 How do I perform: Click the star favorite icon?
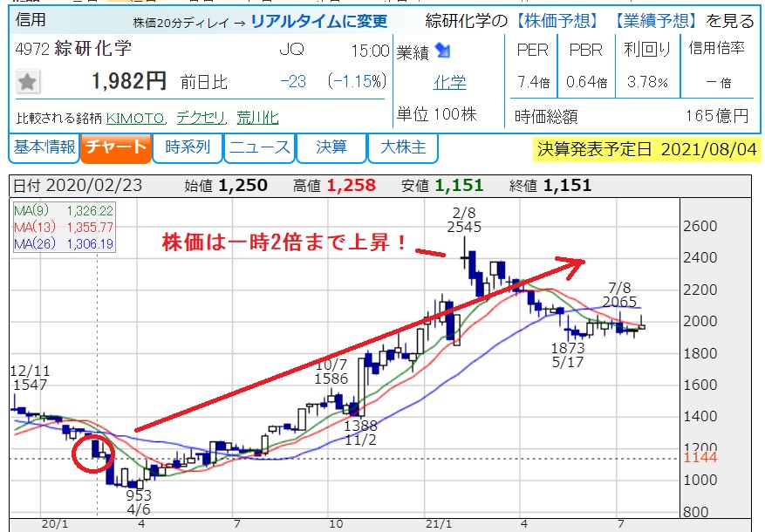[x=27, y=81]
